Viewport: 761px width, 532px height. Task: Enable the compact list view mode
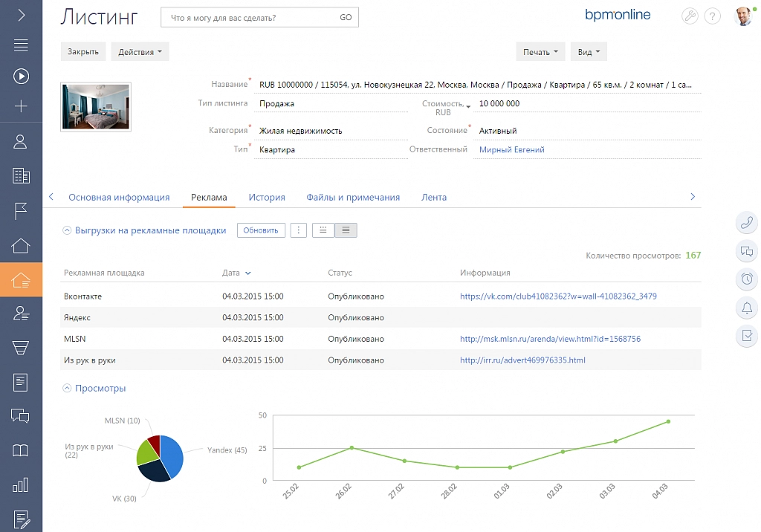(323, 230)
